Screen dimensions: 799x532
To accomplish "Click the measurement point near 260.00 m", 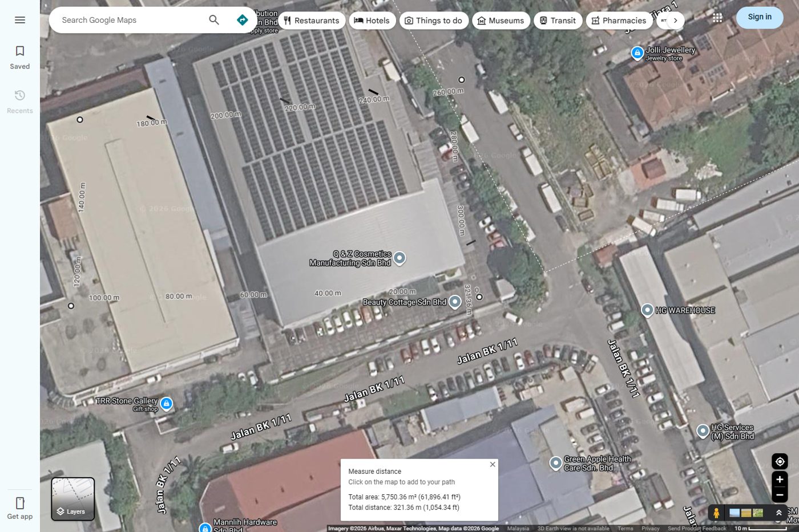I will coord(462,80).
